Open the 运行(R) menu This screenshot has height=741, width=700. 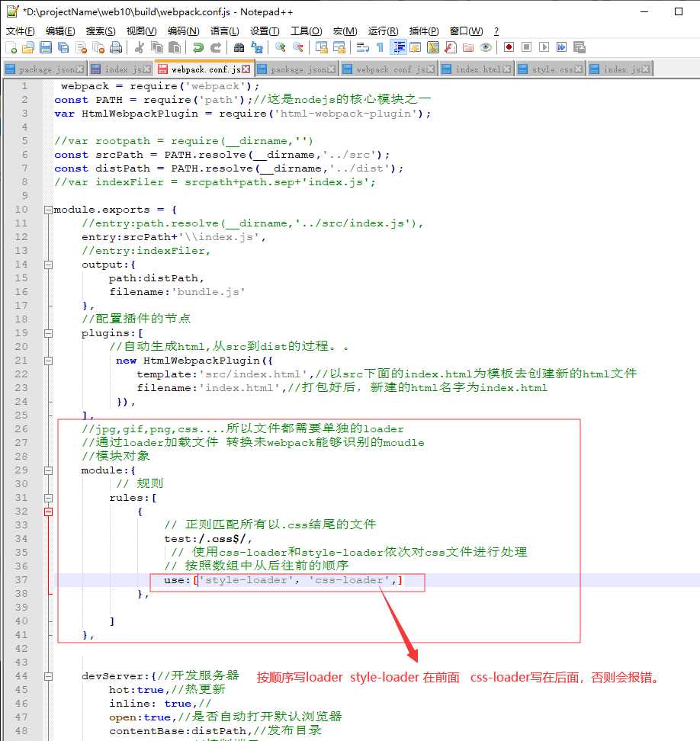point(384,31)
